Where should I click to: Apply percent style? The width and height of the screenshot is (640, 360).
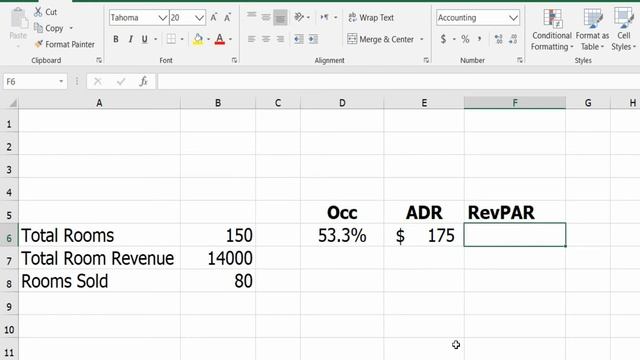click(465, 39)
